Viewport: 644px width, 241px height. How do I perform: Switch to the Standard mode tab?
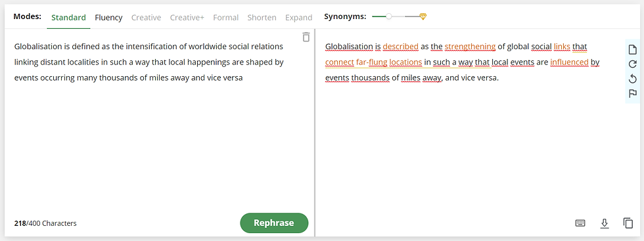(68, 18)
